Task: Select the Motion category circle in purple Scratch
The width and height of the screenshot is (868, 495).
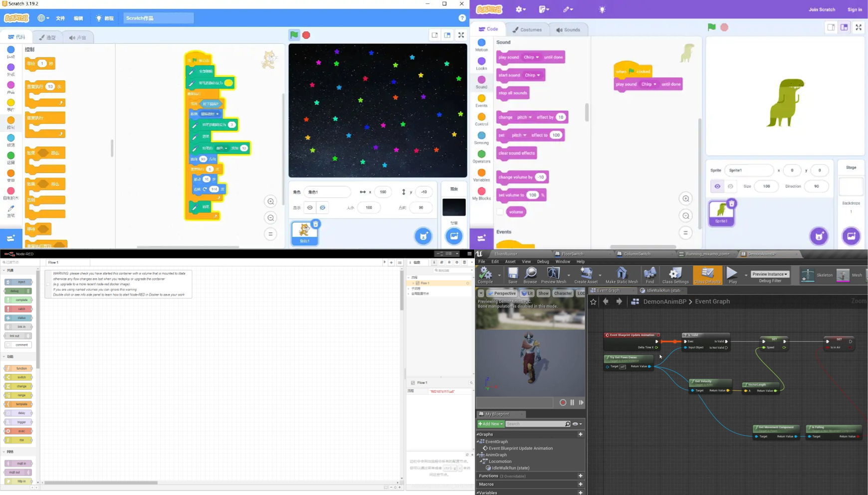Action: click(x=481, y=42)
